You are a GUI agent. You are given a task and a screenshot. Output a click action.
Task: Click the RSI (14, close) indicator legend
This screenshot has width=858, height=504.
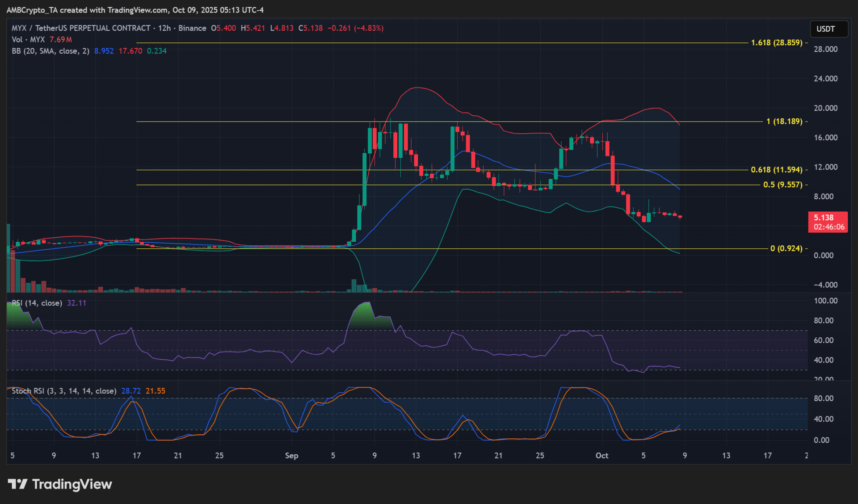tap(37, 303)
